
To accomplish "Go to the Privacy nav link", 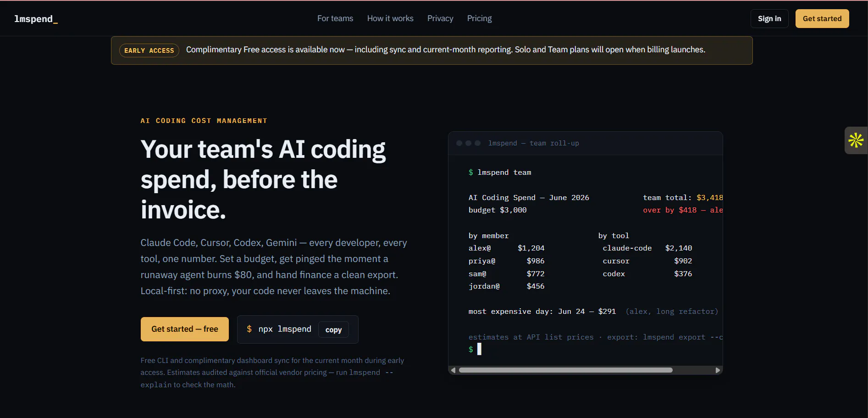I will 440,18.
